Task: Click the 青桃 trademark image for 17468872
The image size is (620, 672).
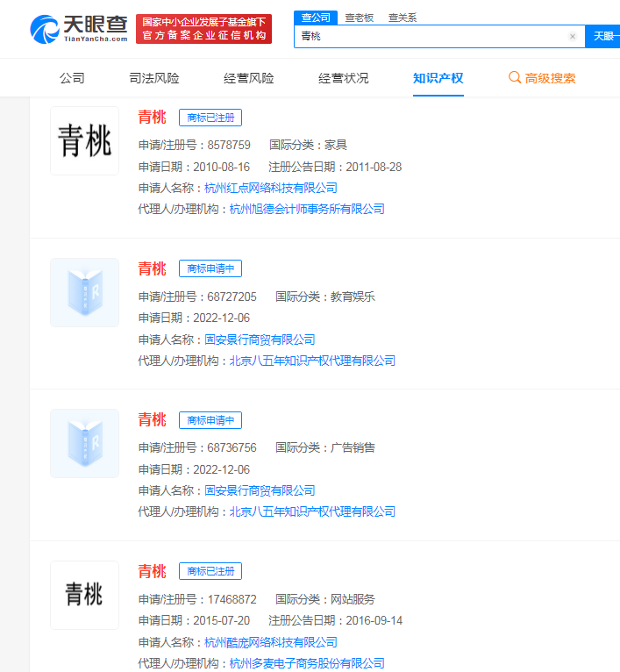Action: 84,595
